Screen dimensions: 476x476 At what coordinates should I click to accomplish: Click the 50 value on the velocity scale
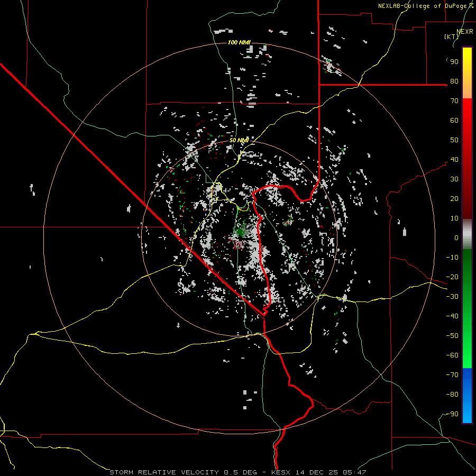[454, 140]
